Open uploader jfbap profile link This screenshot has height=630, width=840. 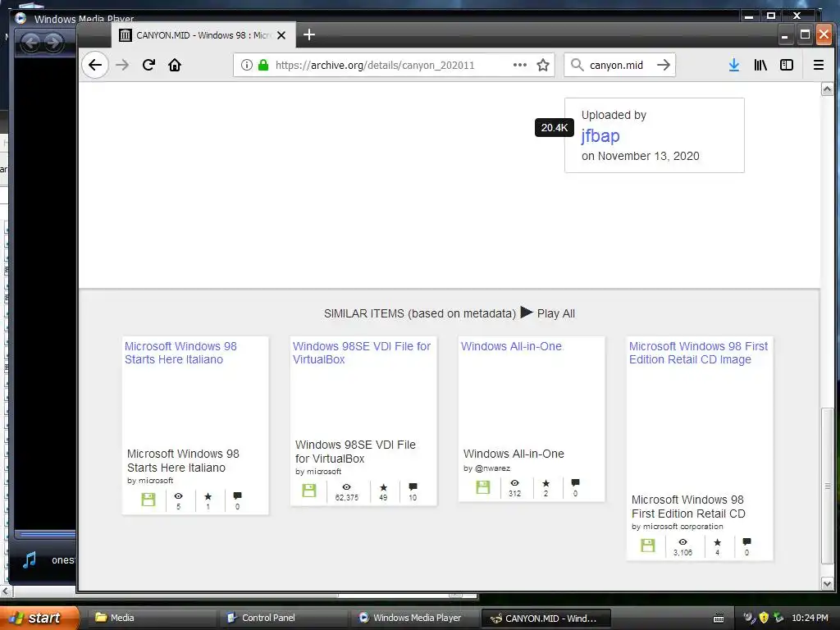click(600, 136)
